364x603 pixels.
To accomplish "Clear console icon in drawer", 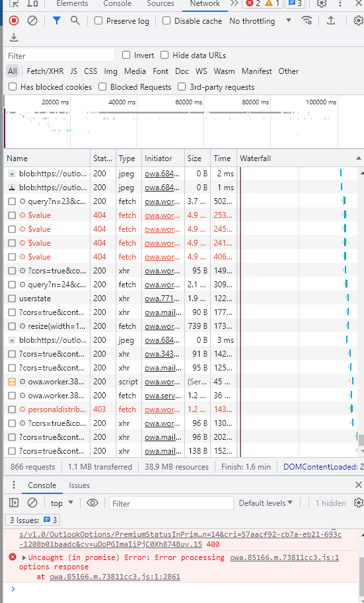I will [x=32, y=503].
